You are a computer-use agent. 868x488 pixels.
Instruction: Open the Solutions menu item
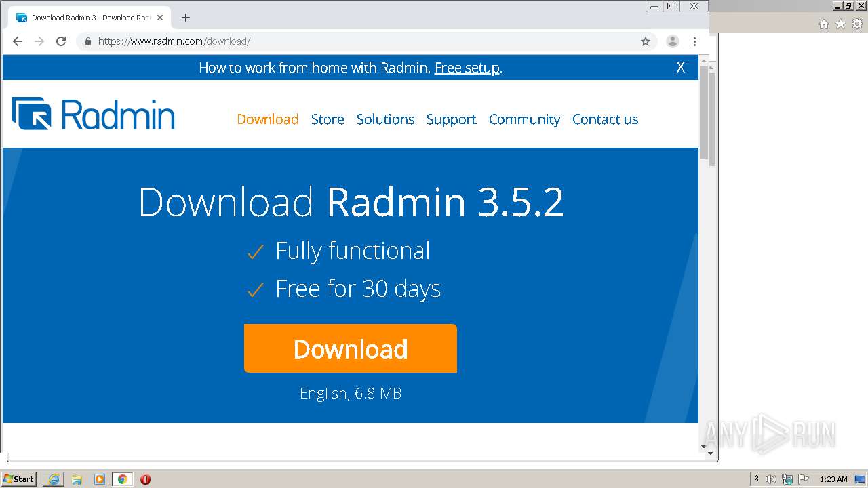pyautogui.click(x=385, y=119)
